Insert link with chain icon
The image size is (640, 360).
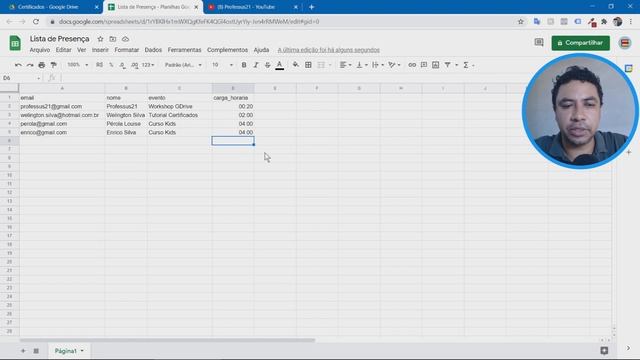pyautogui.click(x=412, y=65)
